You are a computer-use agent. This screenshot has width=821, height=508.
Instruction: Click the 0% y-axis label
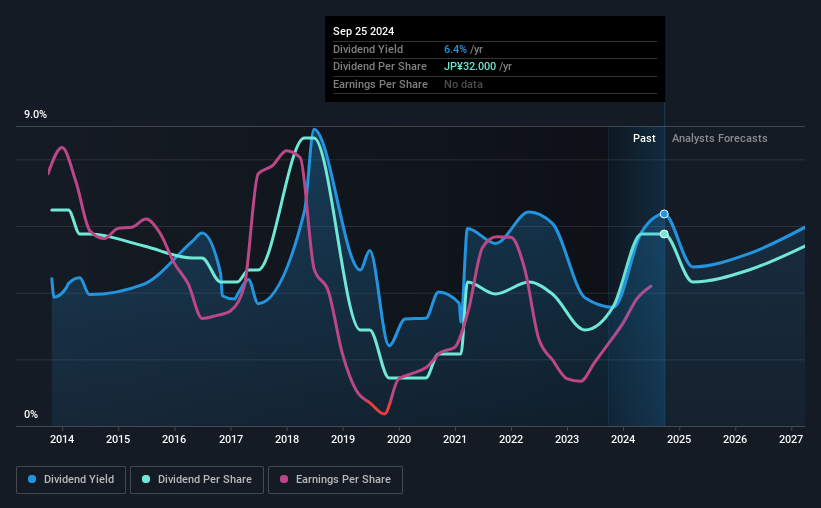31,414
